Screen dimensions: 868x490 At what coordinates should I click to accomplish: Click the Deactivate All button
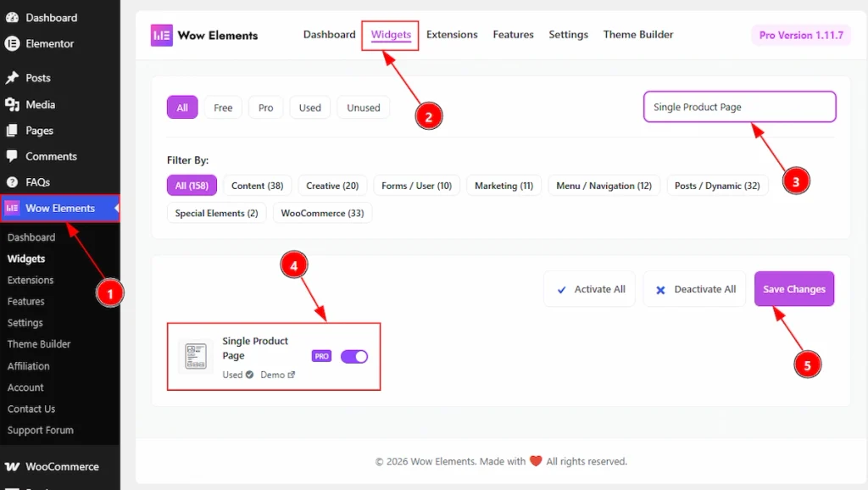click(x=695, y=289)
